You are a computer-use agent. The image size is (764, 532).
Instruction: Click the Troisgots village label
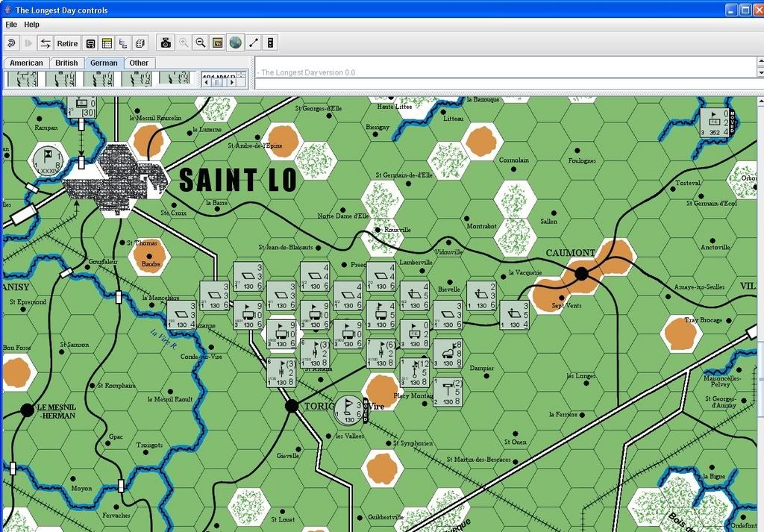click(149, 445)
